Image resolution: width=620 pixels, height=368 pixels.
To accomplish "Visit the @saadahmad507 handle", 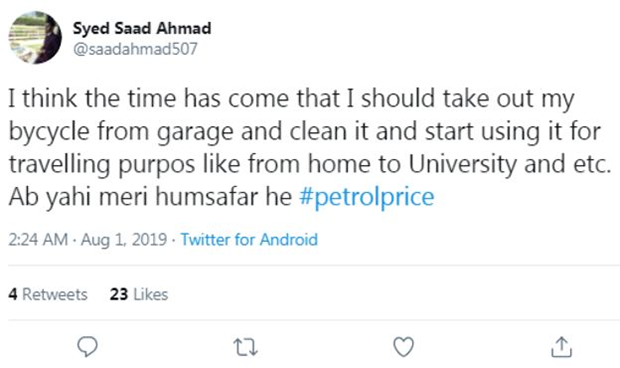I will click(135, 49).
